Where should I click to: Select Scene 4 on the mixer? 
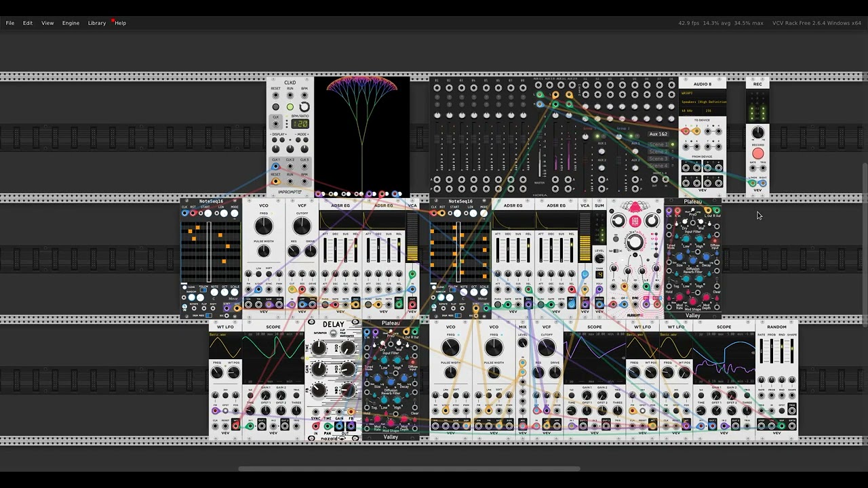pyautogui.click(x=658, y=165)
